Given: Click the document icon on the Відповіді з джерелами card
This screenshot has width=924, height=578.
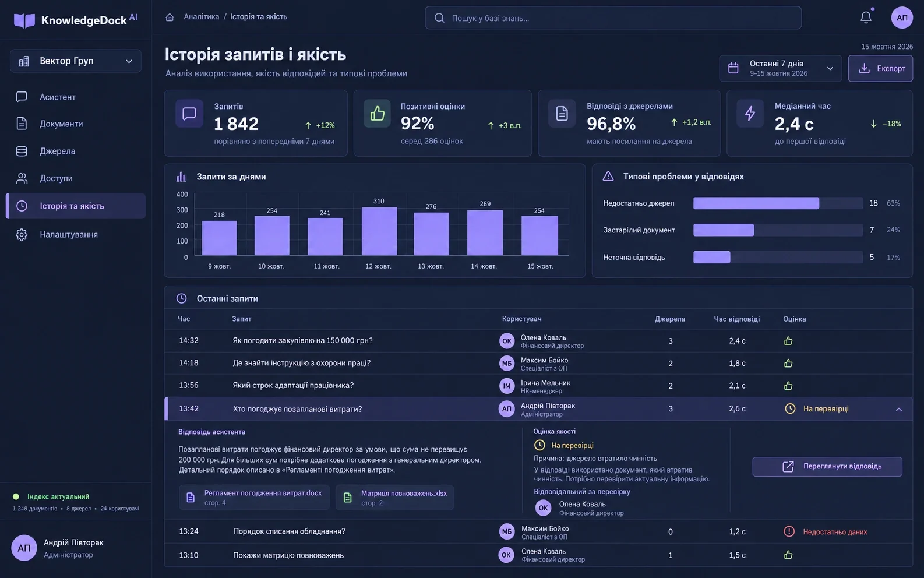Looking at the screenshot, I should click(x=562, y=114).
